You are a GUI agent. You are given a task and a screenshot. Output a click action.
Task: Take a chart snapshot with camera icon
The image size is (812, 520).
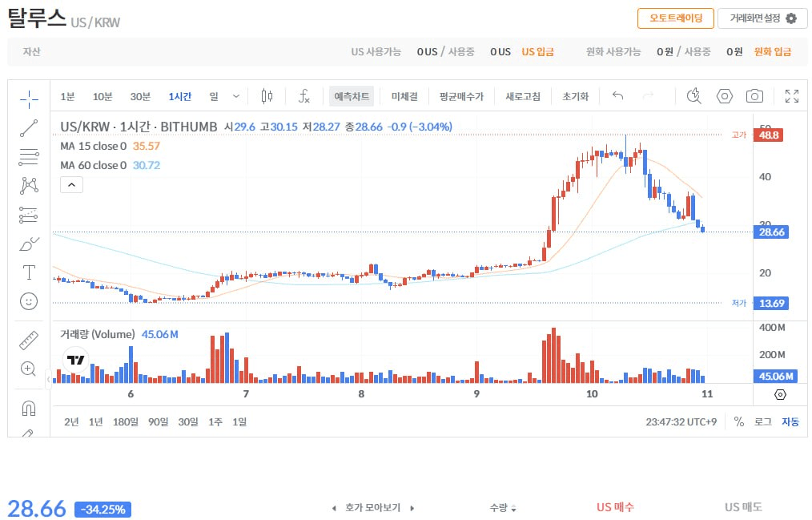click(x=754, y=96)
